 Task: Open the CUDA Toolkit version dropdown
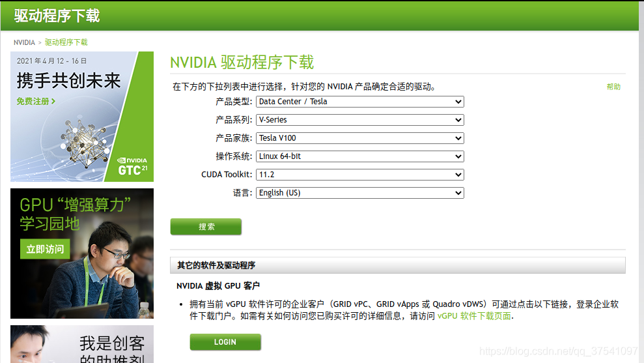[359, 175]
